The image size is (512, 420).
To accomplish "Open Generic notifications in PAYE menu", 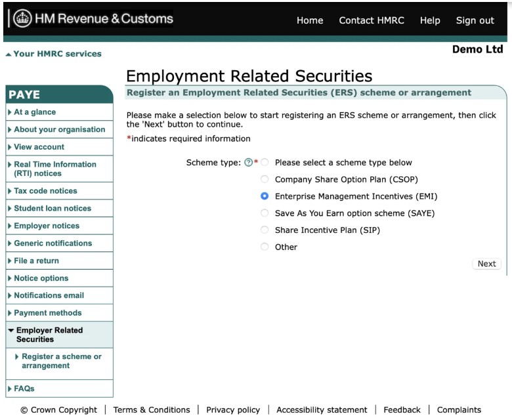I will [60, 243].
